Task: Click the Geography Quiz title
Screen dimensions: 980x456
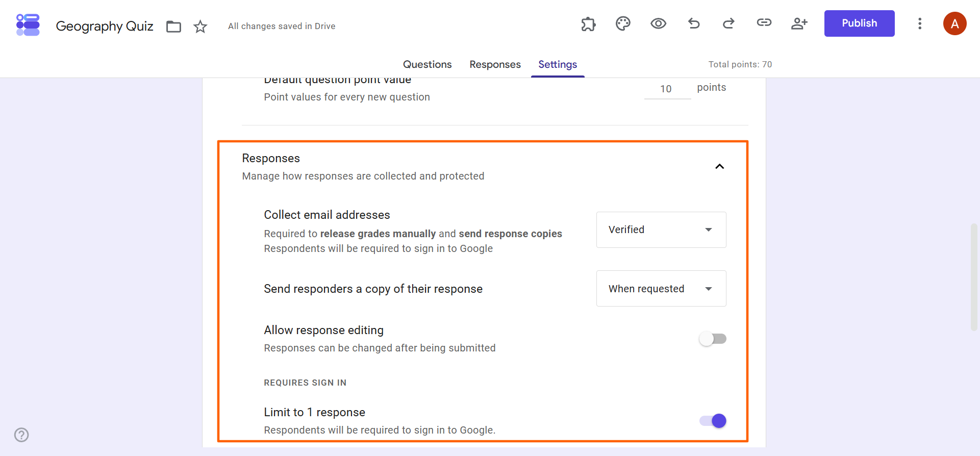Action: [x=105, y=26]
